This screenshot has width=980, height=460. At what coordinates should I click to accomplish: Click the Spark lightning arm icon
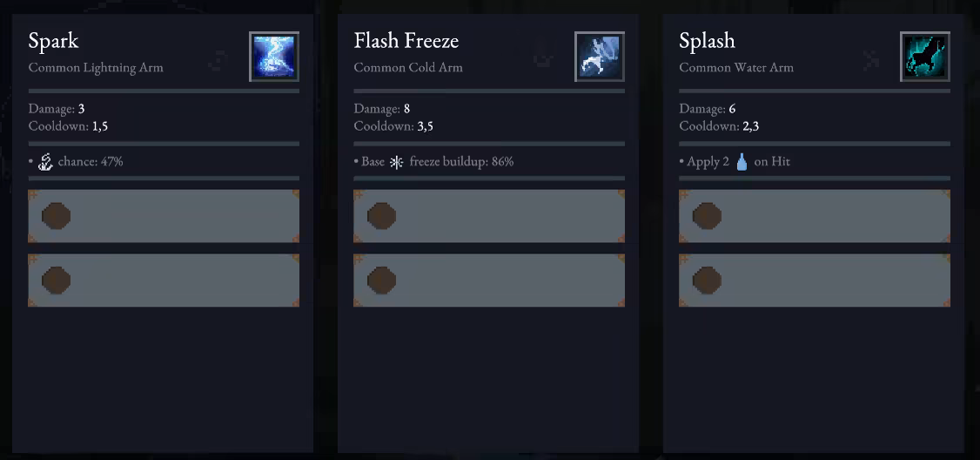point(274,57)
